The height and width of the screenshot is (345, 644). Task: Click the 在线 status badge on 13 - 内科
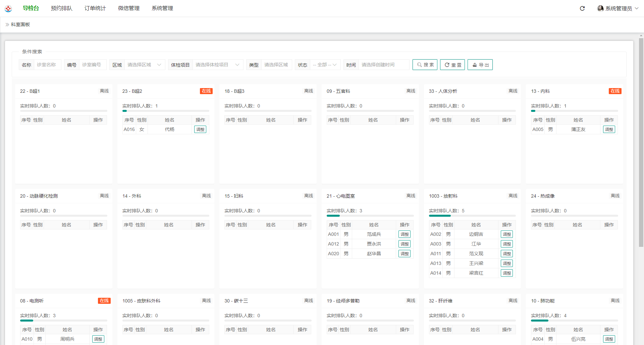coord(615,91)
